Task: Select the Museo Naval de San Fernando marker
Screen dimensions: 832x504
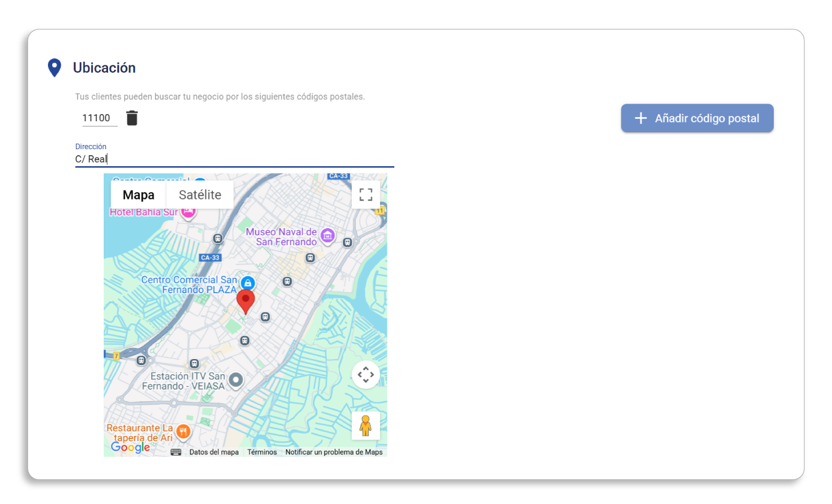Action: 327,235
